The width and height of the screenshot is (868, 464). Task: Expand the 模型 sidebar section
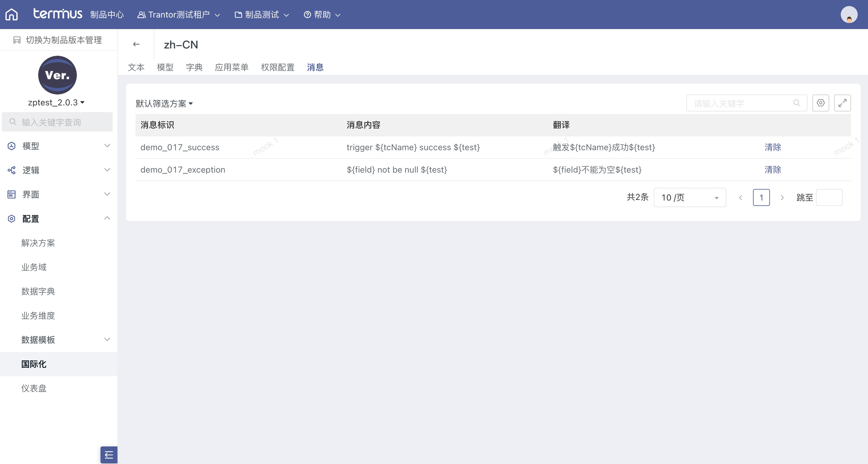(59, 146)
